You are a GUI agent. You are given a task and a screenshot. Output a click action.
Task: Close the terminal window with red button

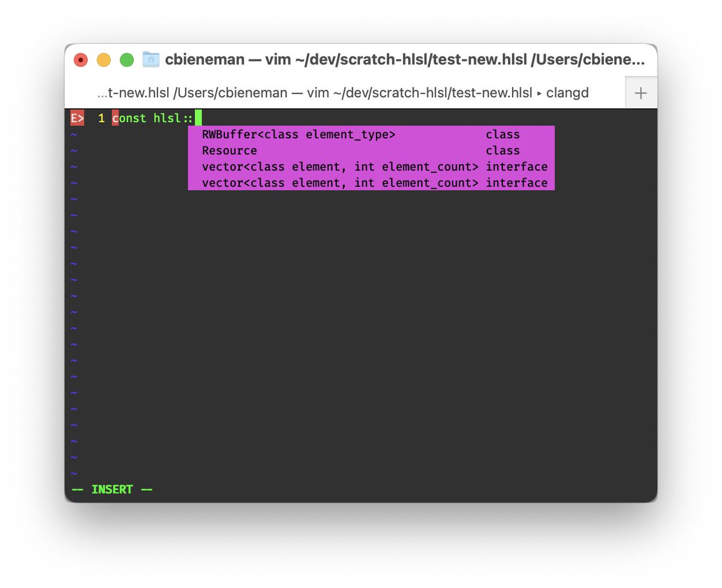[81, 60]
